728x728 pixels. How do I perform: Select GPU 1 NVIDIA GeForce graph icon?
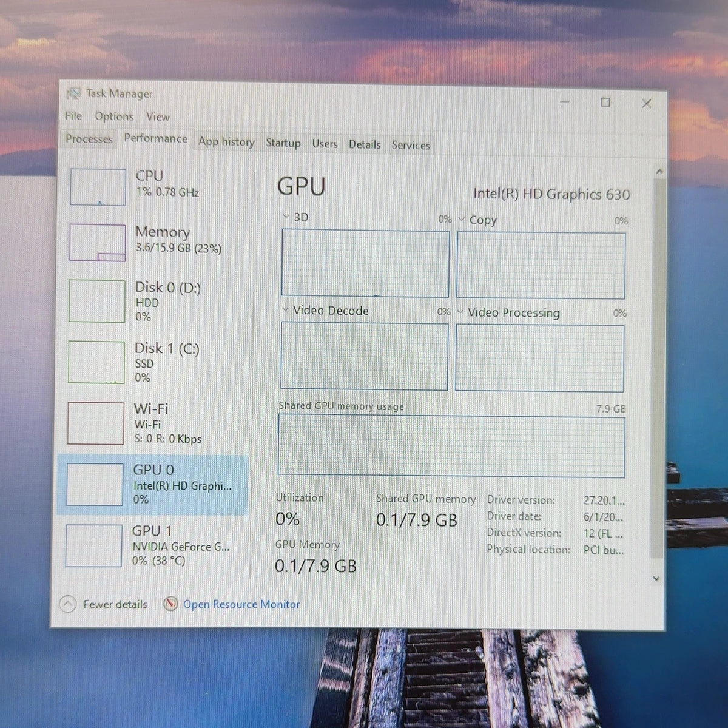pyautogui.click(x=93, y=545)
